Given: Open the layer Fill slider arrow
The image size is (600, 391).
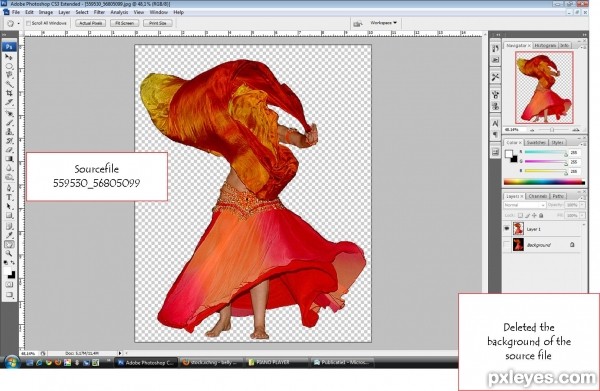Looking at the screenshot, I should (x=582, y=216).
